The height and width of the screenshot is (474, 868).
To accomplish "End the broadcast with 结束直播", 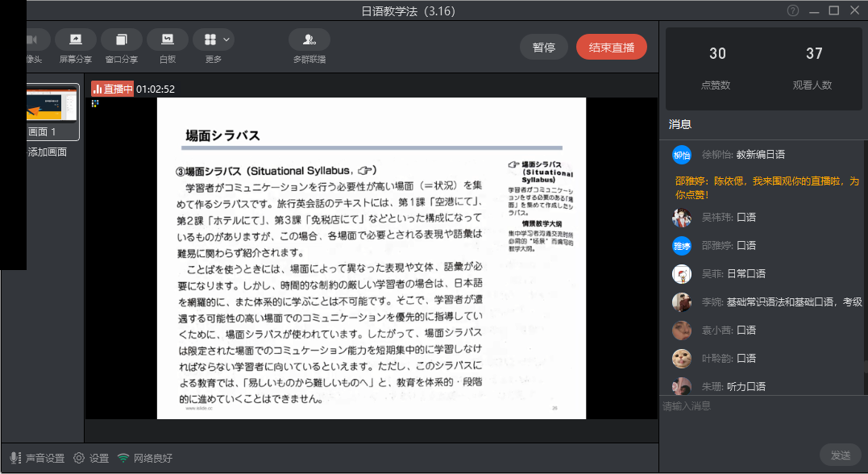I will coord(612,48).
